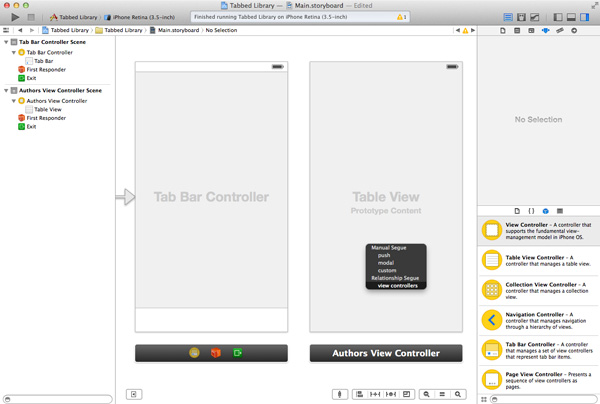The image size is (600, 404).
Task: Click Tabbed Library folder in jump bar
Action: pos(119,30)
